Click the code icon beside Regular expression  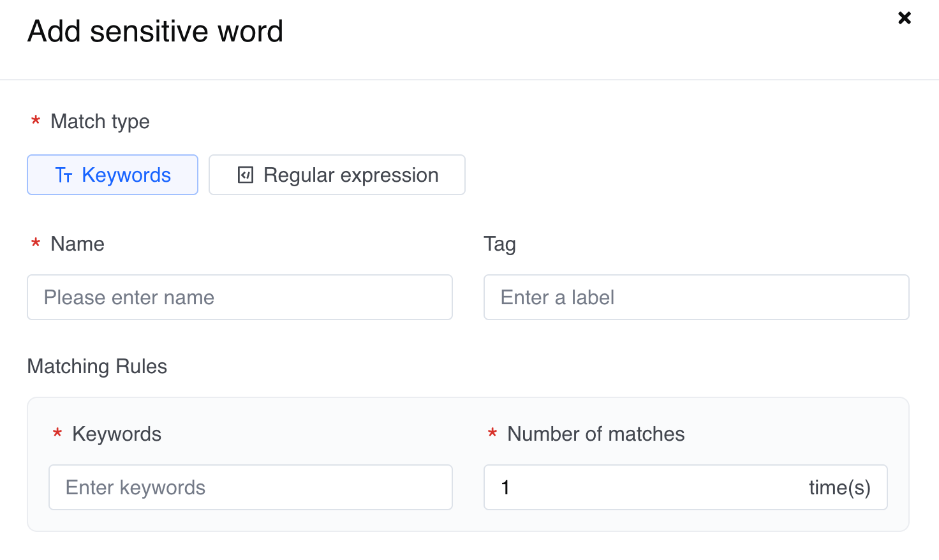(246, 175)
